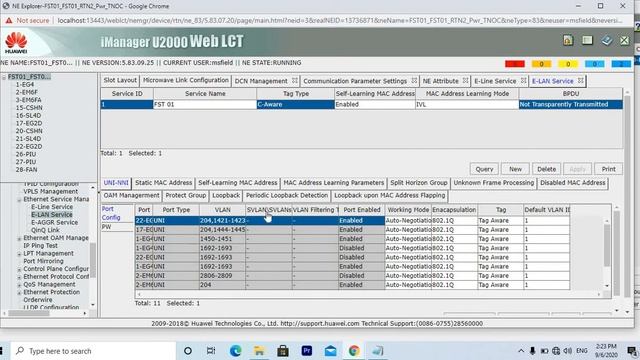Expand QoS Management tree node

click(19, 285)
